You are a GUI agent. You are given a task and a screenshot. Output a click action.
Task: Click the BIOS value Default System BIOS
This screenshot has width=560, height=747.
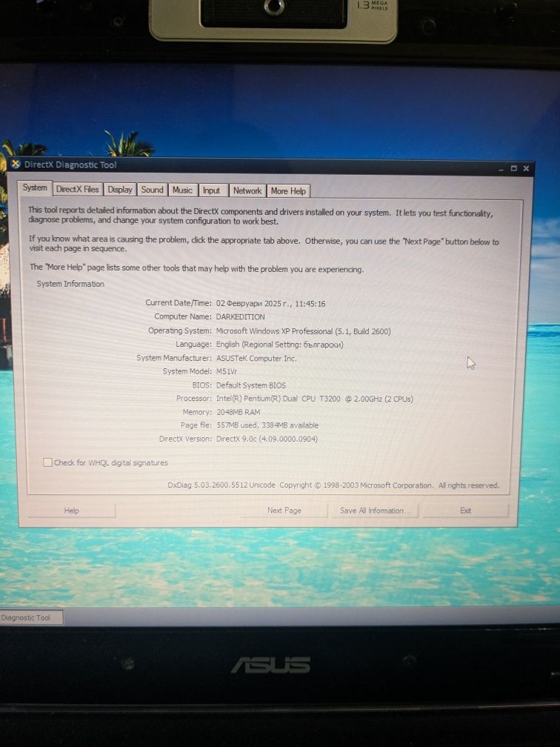tap(251, 385)
